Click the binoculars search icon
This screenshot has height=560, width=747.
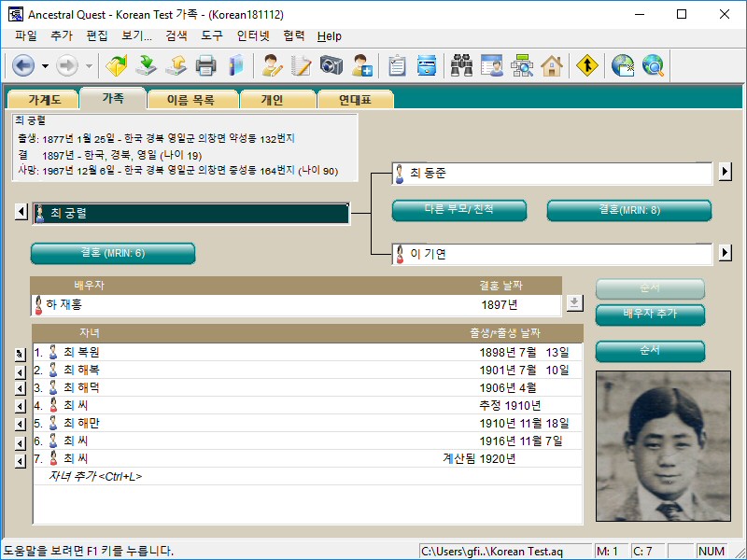461,65
